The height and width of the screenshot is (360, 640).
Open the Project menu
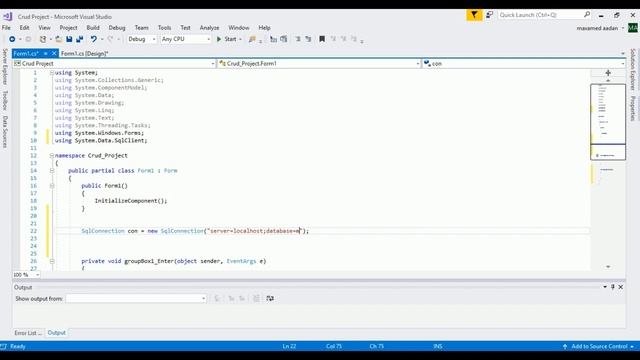click(68, 28)
